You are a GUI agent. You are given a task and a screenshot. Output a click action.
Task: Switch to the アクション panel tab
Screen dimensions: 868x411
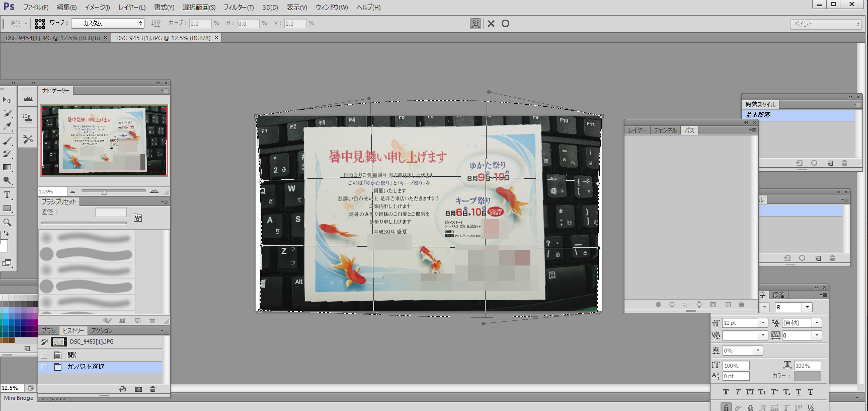click(x=102, y=331)
